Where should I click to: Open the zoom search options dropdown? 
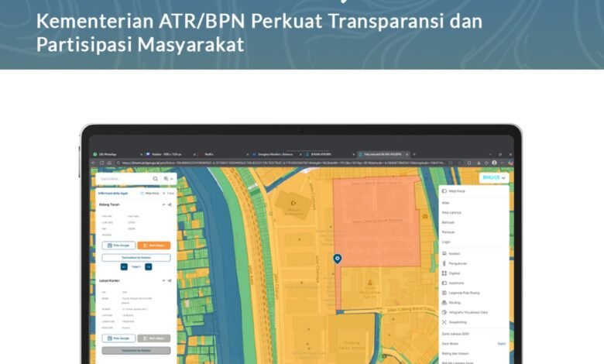click(168, 179)
